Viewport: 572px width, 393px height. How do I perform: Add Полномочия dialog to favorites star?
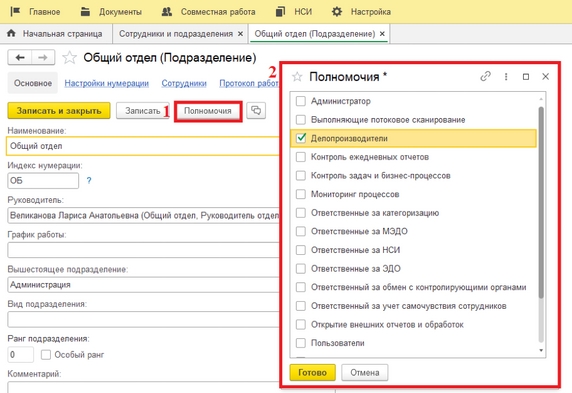tap(297, 77)
